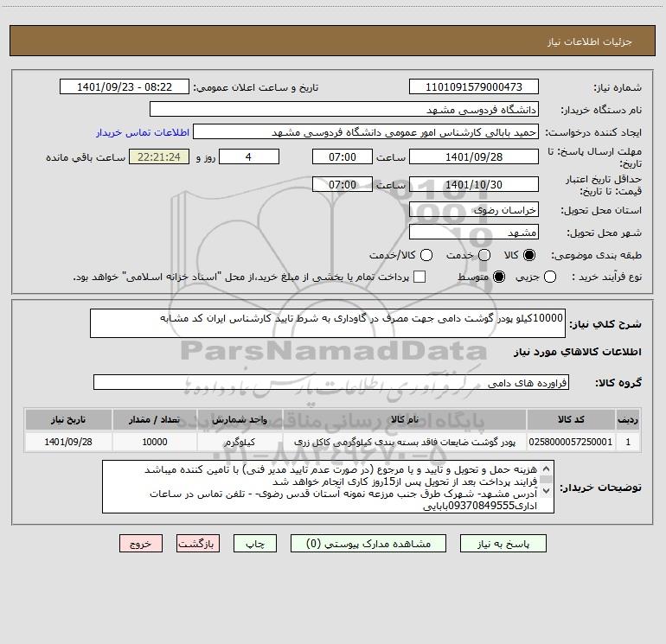Click the تعداد / مقدار column header

coord(155,419)
